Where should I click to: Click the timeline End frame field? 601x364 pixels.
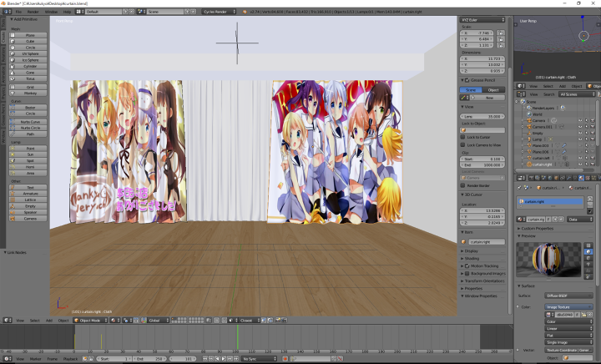coord(150,359)
